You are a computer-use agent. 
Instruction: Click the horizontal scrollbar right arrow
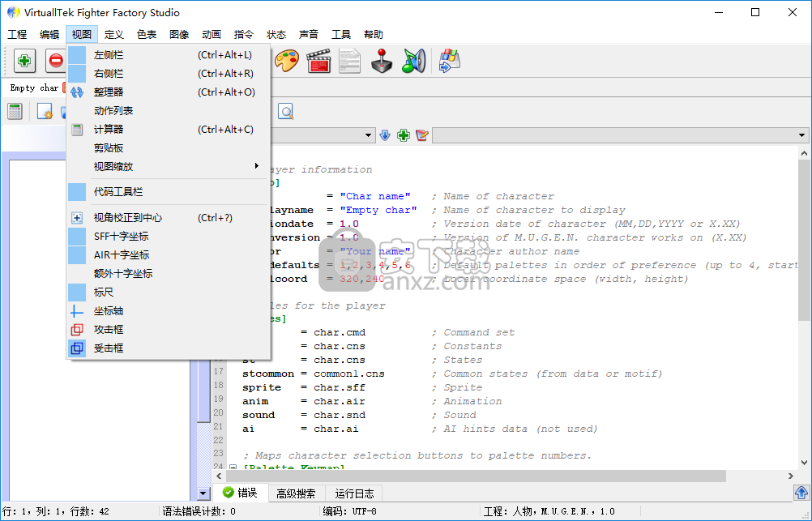click(x=790, y=476)
